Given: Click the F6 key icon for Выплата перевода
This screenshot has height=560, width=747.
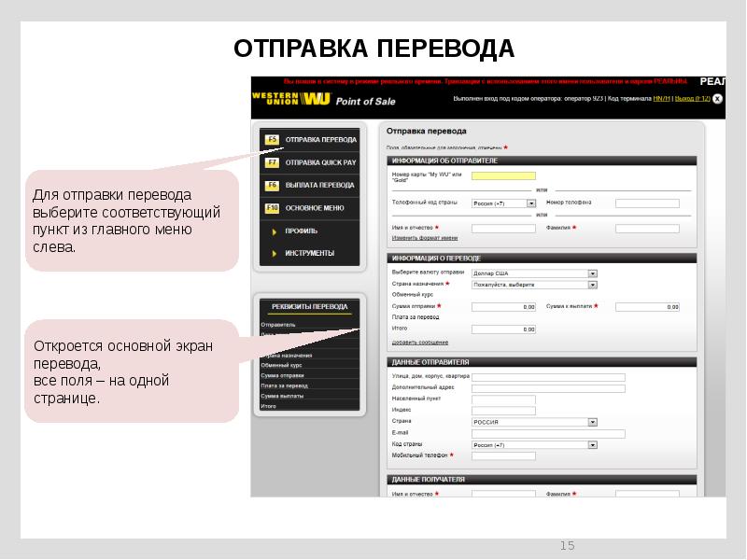Looking at the screenshot, I should [x=272, y=185].
